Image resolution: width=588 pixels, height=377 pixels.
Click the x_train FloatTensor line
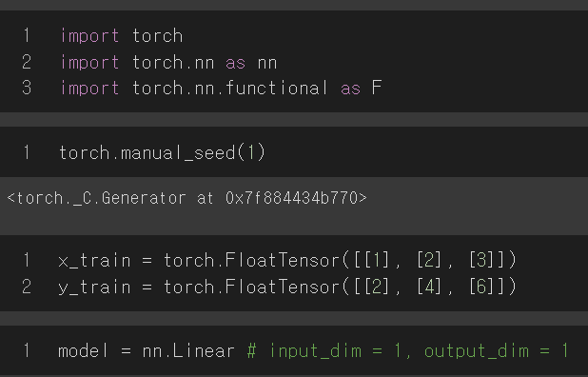click(x=287, y=260)
